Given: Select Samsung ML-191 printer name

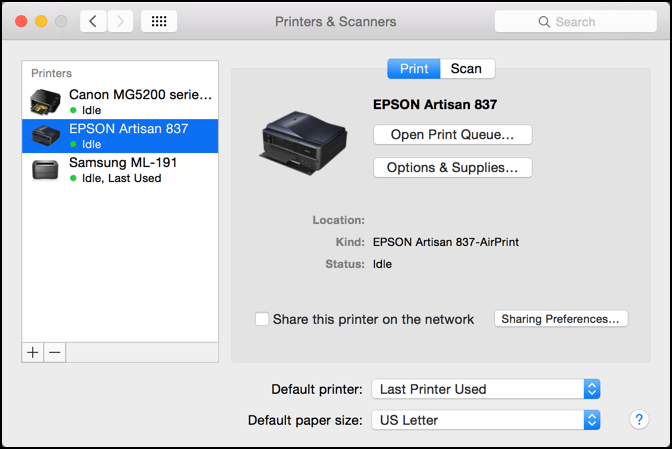Looking at the screenshot, I should click(x=123, y=162).
